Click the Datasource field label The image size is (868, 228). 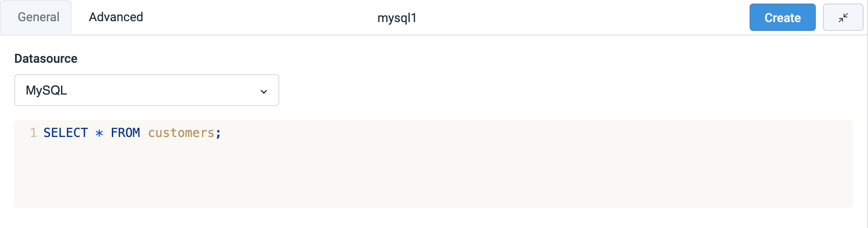46,59
